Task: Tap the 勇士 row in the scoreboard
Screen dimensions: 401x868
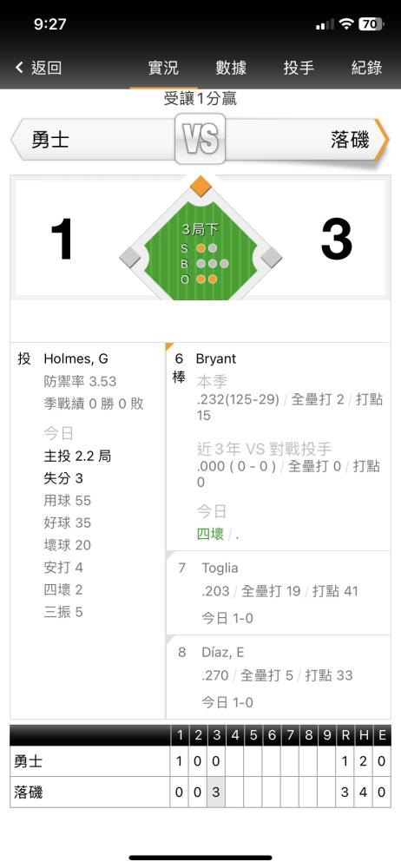Action: pos(200,762)
